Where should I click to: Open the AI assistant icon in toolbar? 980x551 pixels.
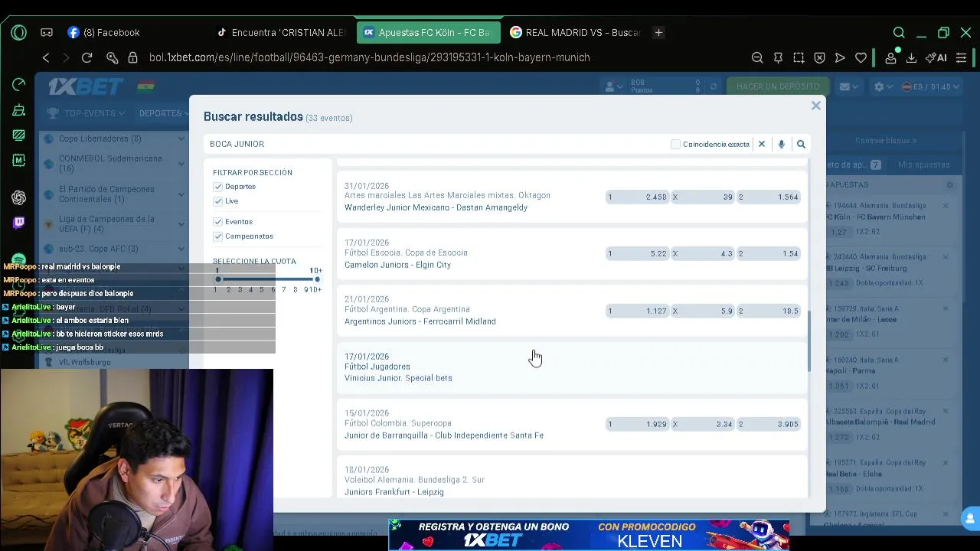(936, 57)
